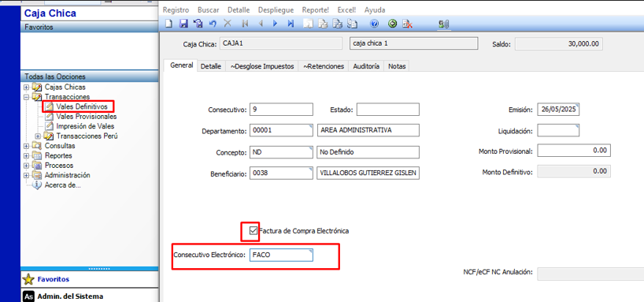Click the empty Liquidación field
644x302 pixels.
coord(558,130)
